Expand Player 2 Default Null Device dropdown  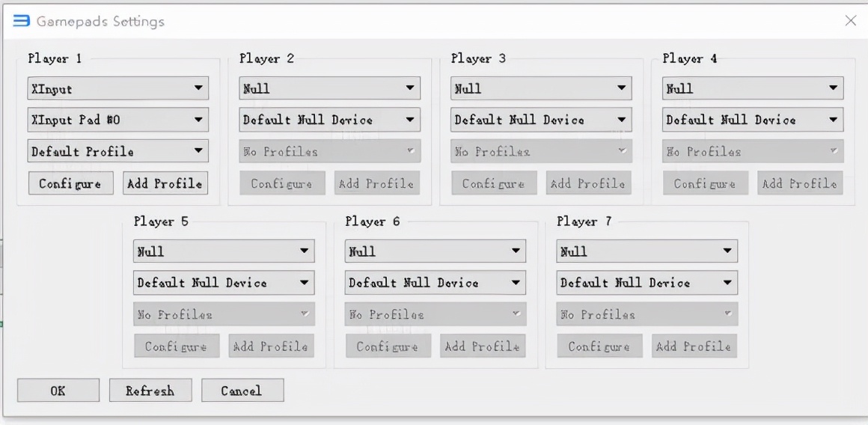(x=329, y=120)
